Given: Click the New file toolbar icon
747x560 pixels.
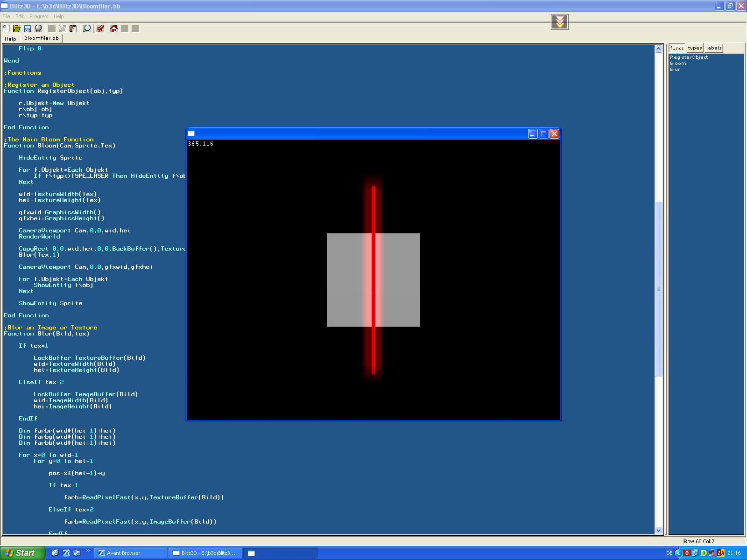Looking at the screenshot, I should (6, 28).
